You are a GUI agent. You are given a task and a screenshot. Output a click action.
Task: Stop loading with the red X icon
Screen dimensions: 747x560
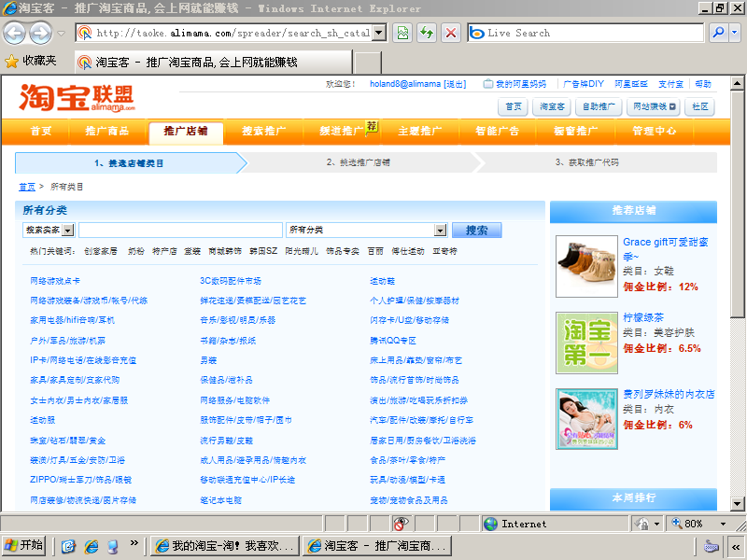pyautogui.click(x=451, y=33)
